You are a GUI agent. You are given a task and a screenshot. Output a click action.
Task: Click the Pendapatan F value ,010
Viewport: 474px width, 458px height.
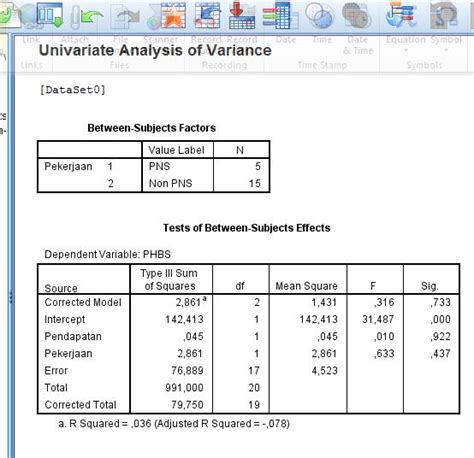[x=384, y=336]
